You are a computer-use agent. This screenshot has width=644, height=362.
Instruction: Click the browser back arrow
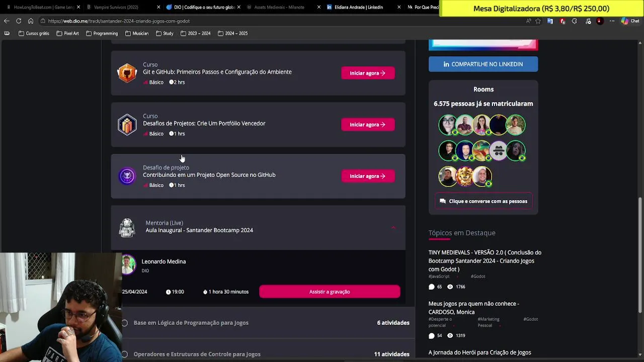pyautogui.click(x=7, y=21)
